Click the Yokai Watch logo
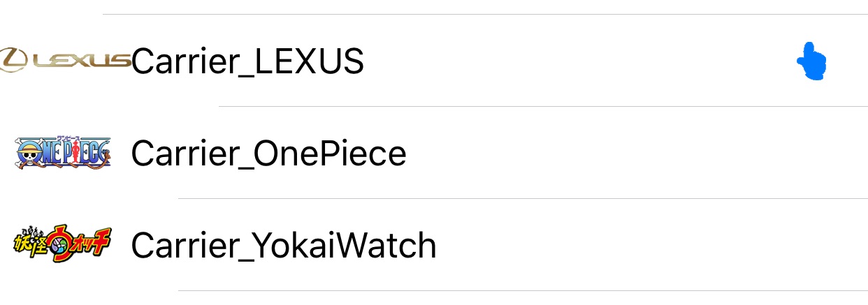Viewport: 868px width, 305px height. [x=62, y=245]
